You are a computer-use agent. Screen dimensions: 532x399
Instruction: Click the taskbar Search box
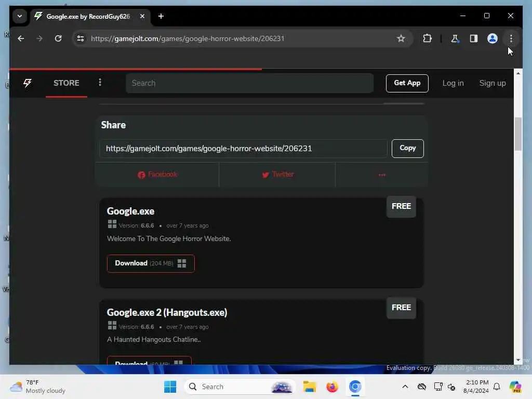(240, 387)
